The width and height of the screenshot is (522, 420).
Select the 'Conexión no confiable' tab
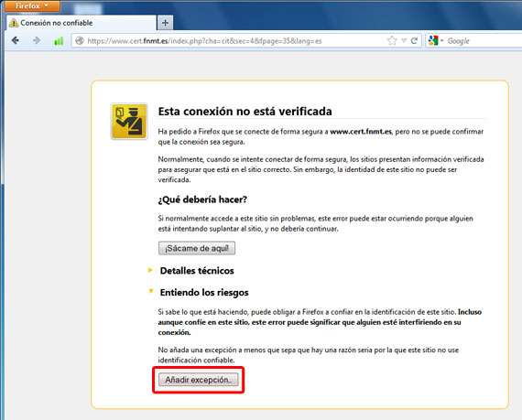tap(81, 23)
